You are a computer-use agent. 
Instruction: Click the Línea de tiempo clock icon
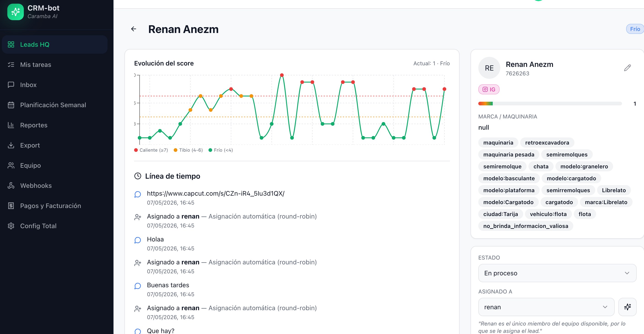[x=138, y=176]
